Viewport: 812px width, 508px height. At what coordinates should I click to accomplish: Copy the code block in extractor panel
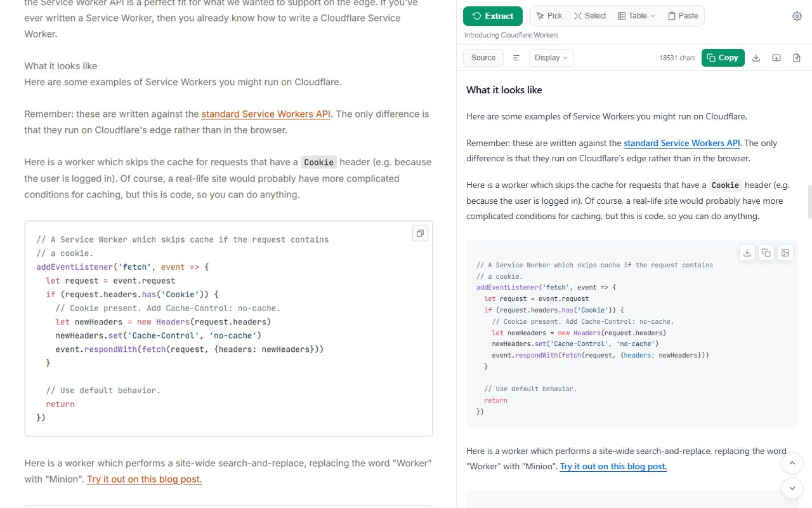[766, 253]
